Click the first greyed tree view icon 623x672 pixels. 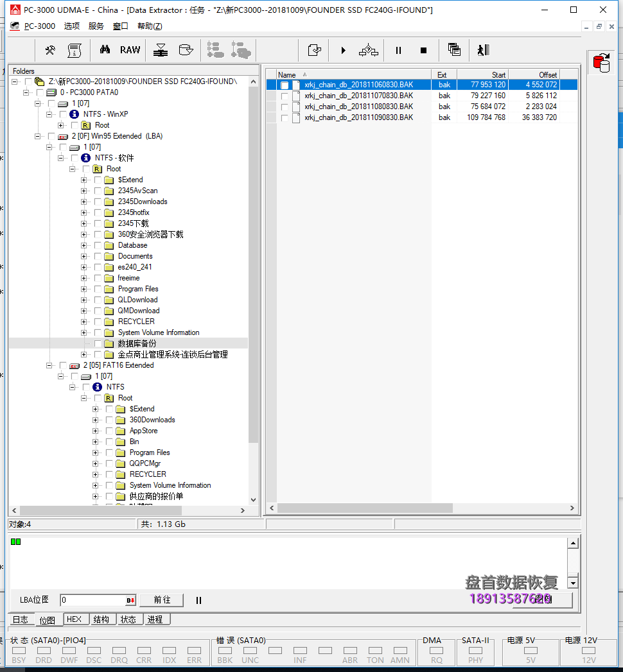215,49
